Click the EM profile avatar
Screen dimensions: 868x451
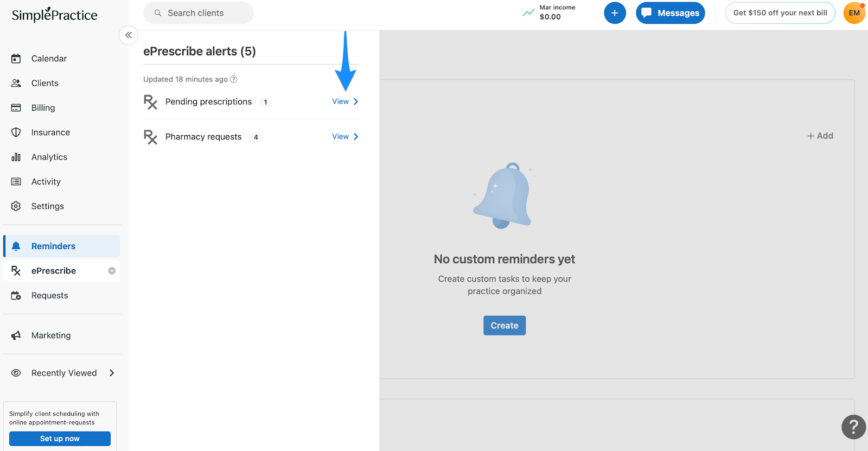[x=854, y=13]
